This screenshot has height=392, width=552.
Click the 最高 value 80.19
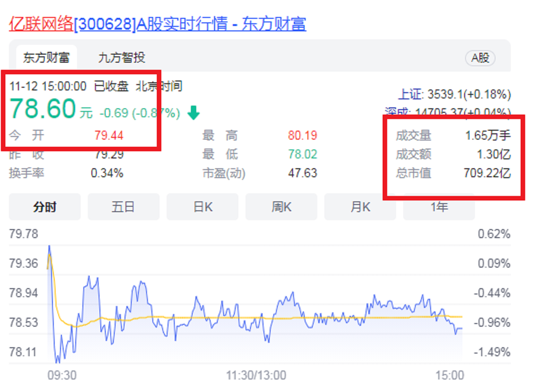(x=302, y=135)
